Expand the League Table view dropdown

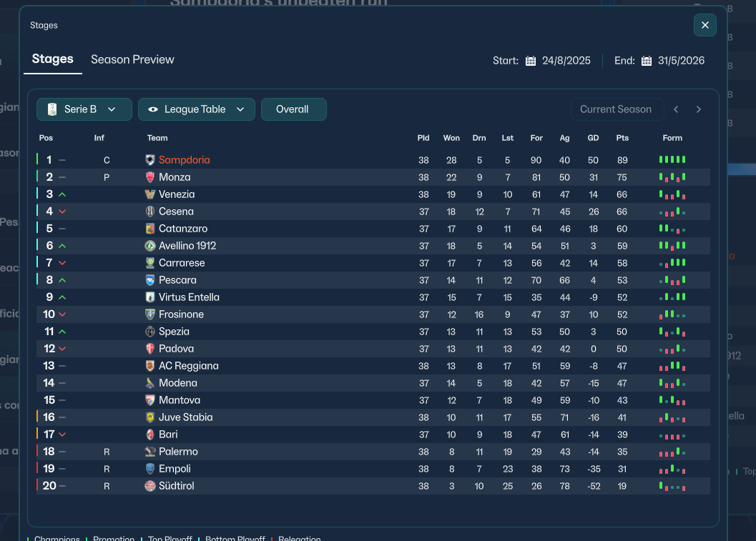(197, 109)
